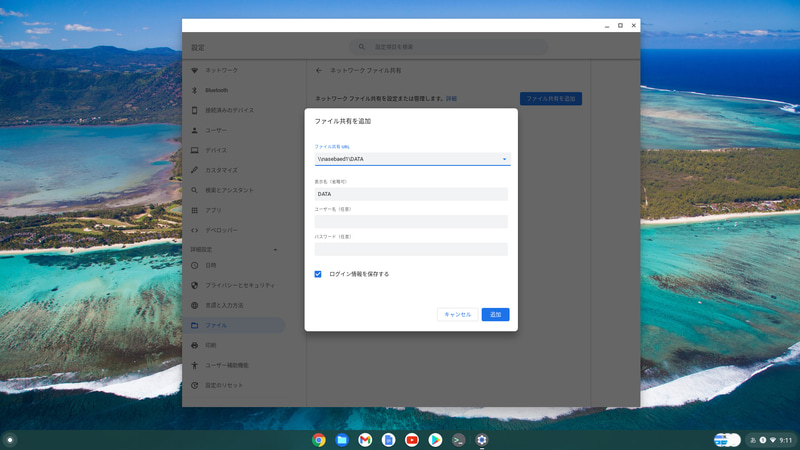800x450 pixels.
Task: Tick the ログイン情報を保存する checkbox
Action: tap(318, 274)
